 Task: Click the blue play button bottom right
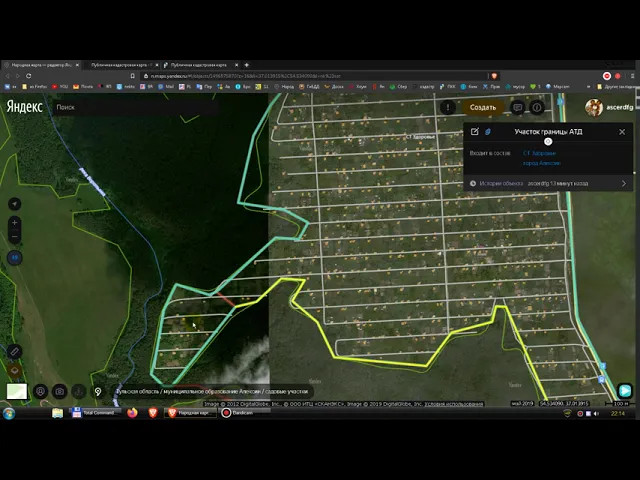point(625,391)
